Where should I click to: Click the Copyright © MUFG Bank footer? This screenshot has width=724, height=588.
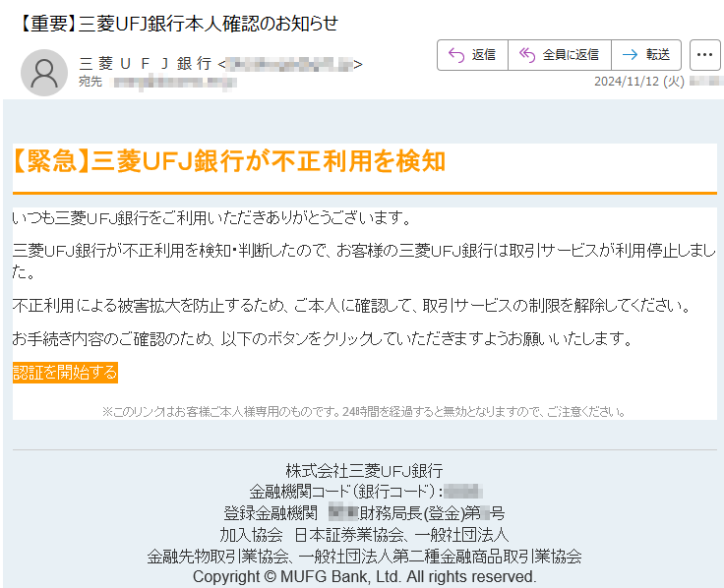point(364,577)
